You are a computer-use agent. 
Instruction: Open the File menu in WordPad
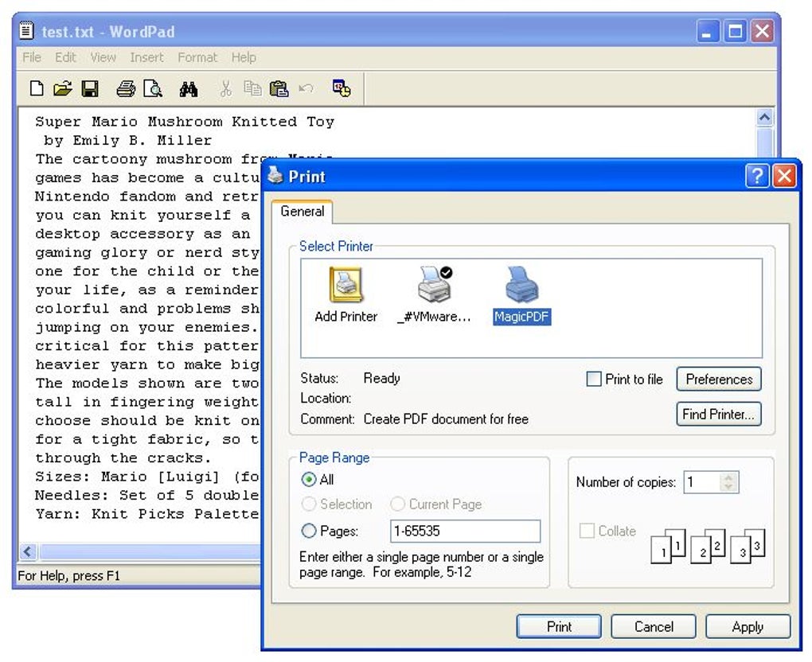click(x=32, y=57)
